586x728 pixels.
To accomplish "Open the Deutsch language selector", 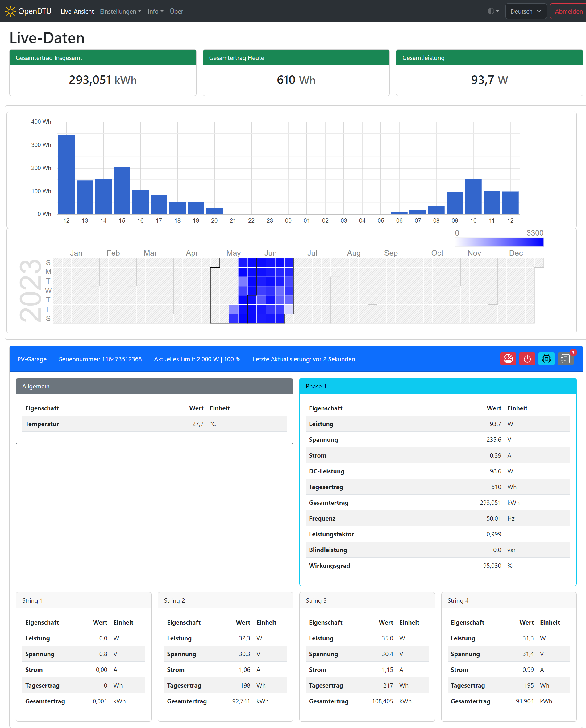I will coord(525,11).
